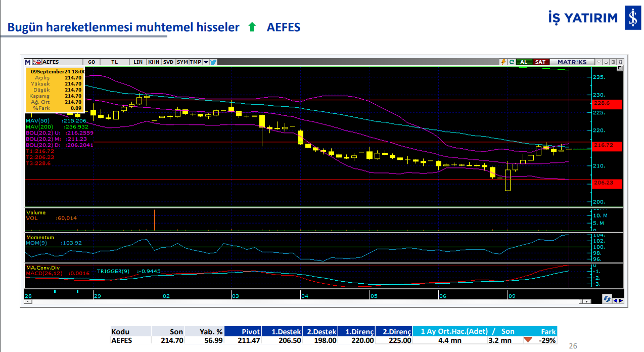The height and width of the screenshot is (352, 644).
Task: Click the green AL buy button
Action: coord(524,62)
